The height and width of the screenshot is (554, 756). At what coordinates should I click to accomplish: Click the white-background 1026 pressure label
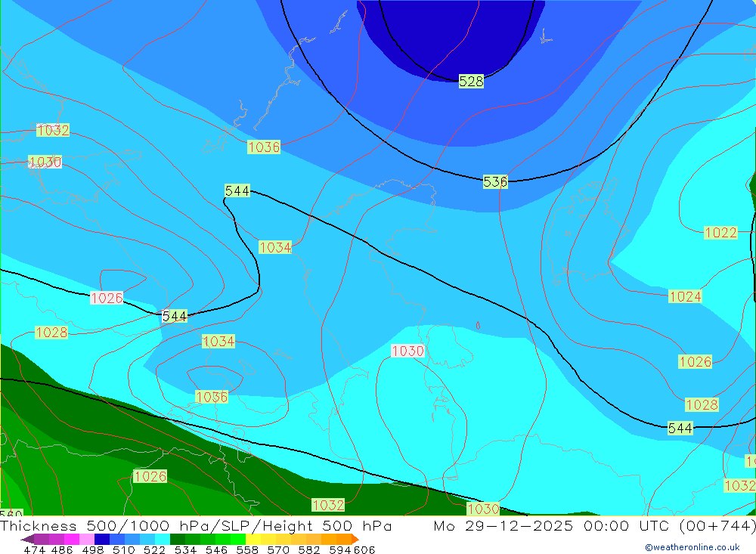point(107,298)
